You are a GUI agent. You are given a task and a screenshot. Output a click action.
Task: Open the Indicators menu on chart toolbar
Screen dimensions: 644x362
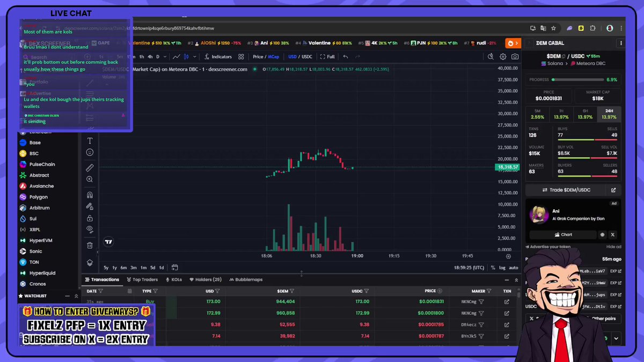[218, 56]
